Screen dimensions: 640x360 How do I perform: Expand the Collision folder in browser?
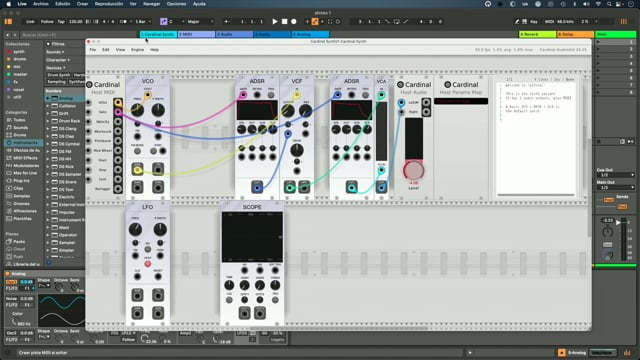point(48,106)
